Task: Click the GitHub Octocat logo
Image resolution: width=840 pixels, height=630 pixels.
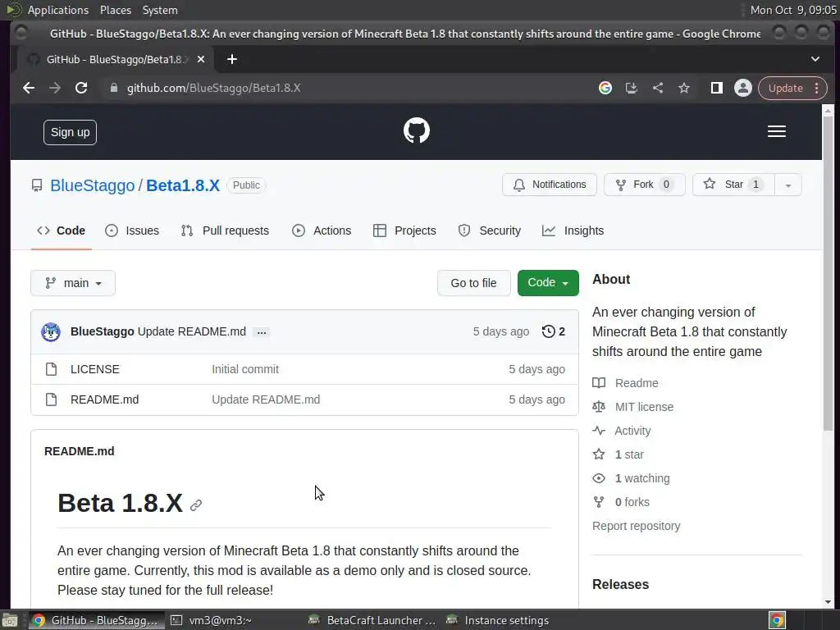Action: tap(416, 130)
